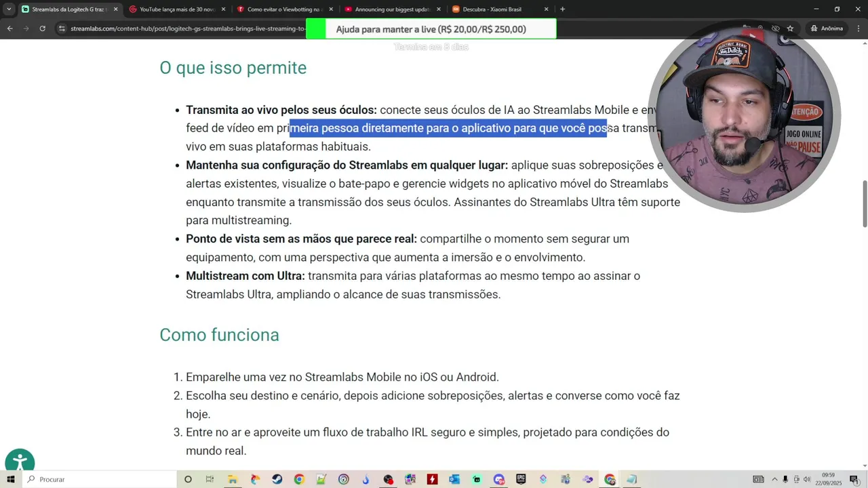Click the Procurar taskbar search box

pyautogui.click(x=100, y=479)
